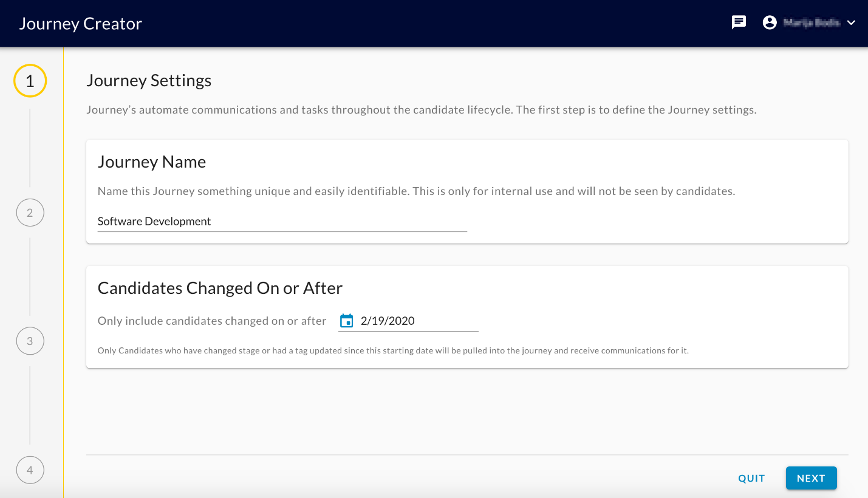Click the 'Only include candidates changed on or after' label

(x=212, y=321)
